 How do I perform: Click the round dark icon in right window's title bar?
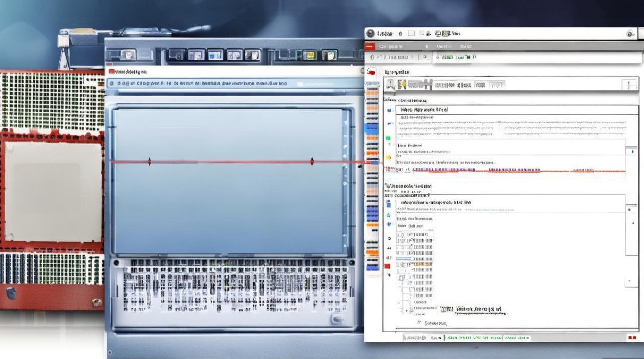point(370,34)
